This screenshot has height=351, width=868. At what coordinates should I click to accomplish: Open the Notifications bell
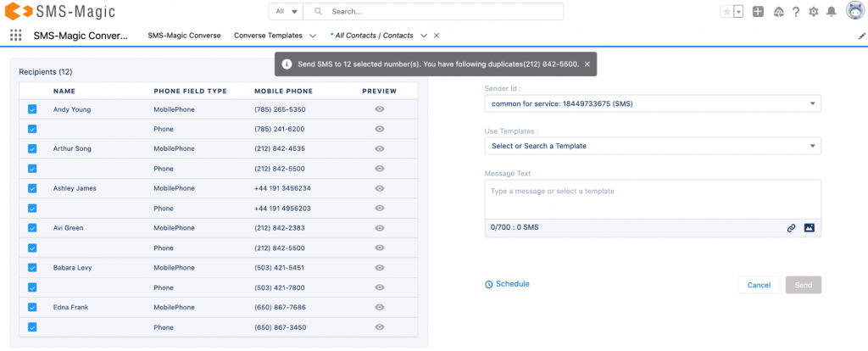click(831, 12)
